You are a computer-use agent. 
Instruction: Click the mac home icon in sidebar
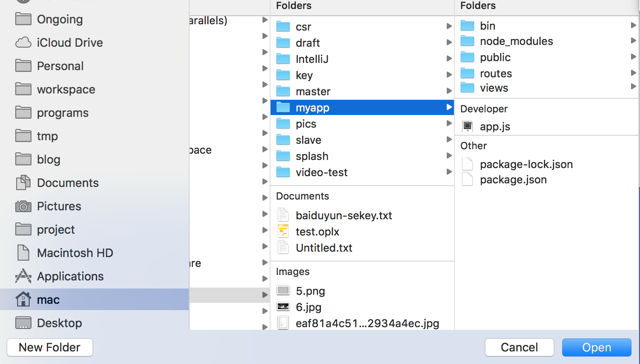coord(23,300)
